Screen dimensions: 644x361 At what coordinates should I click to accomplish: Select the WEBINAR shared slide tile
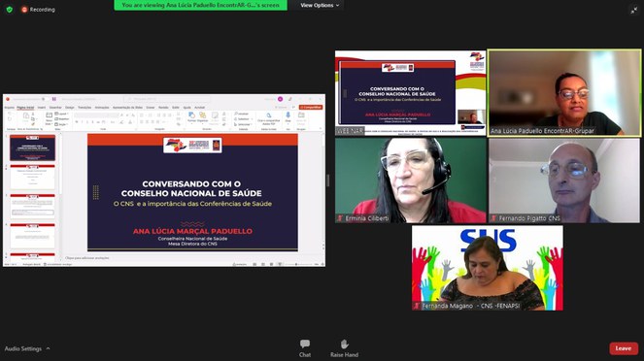pos(410,93)
